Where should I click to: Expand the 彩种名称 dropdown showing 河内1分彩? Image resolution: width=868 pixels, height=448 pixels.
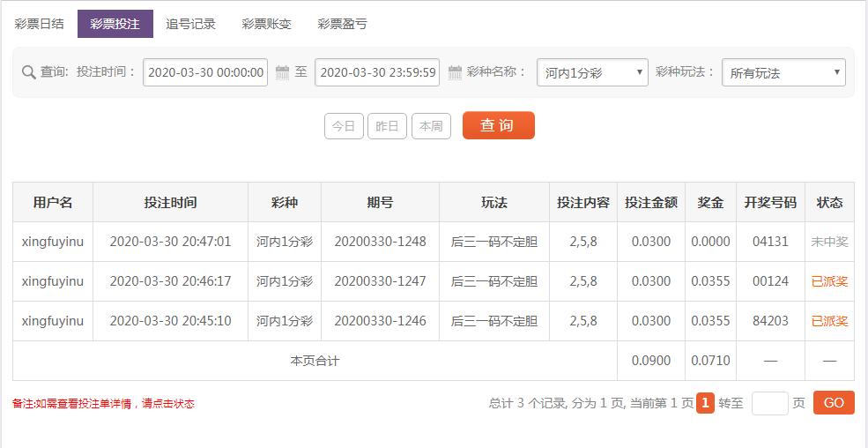[592, 72]
